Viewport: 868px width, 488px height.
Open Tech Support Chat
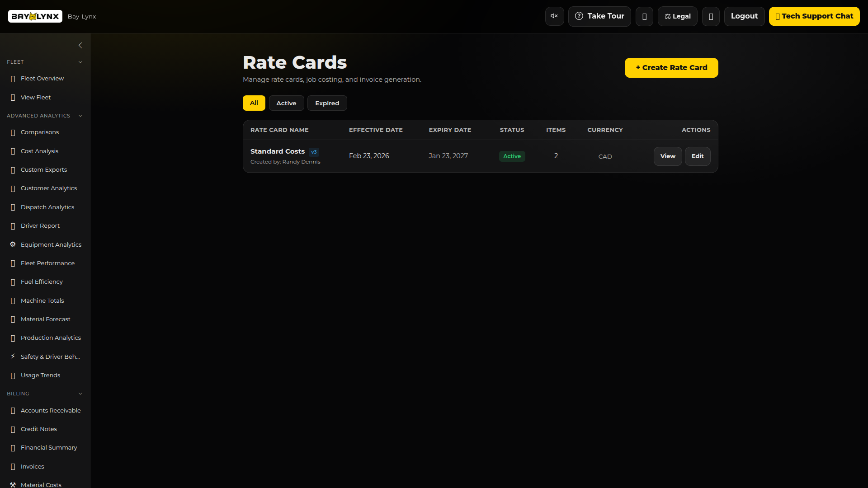pyautogui.click(x=815, y=16)
